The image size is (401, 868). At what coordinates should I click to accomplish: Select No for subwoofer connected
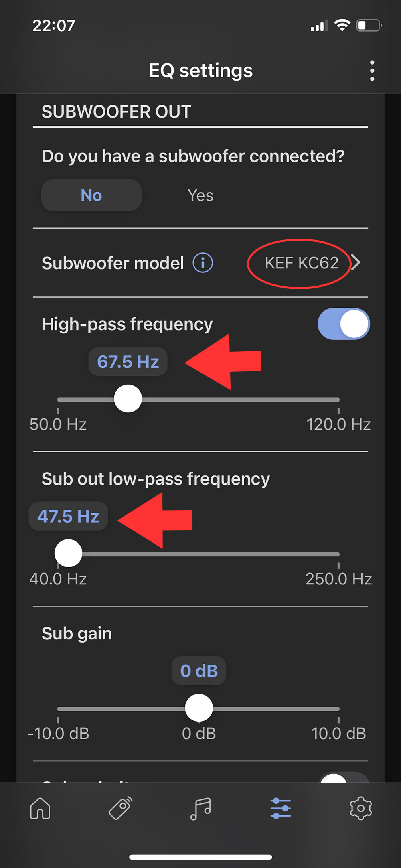[x=91, y=195]
